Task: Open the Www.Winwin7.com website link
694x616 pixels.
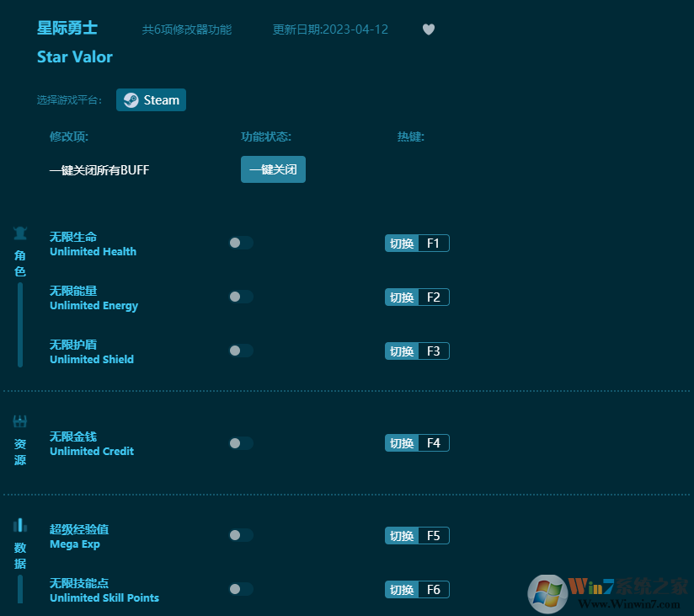Action: [631, 604]
